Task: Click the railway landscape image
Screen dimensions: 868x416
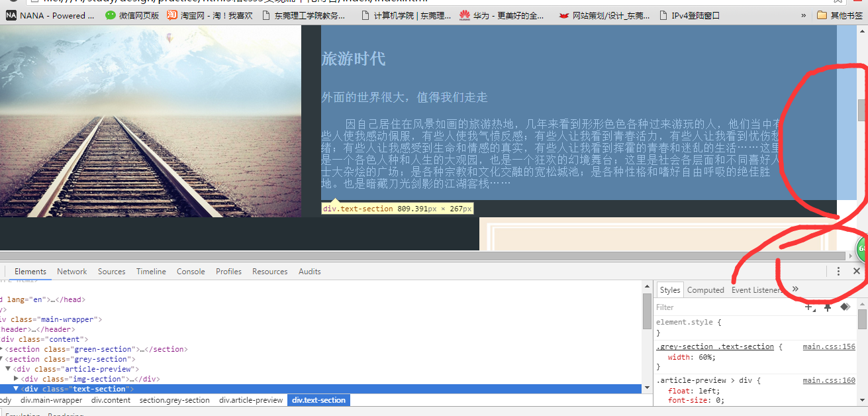Action: click(x=151, y=121)
